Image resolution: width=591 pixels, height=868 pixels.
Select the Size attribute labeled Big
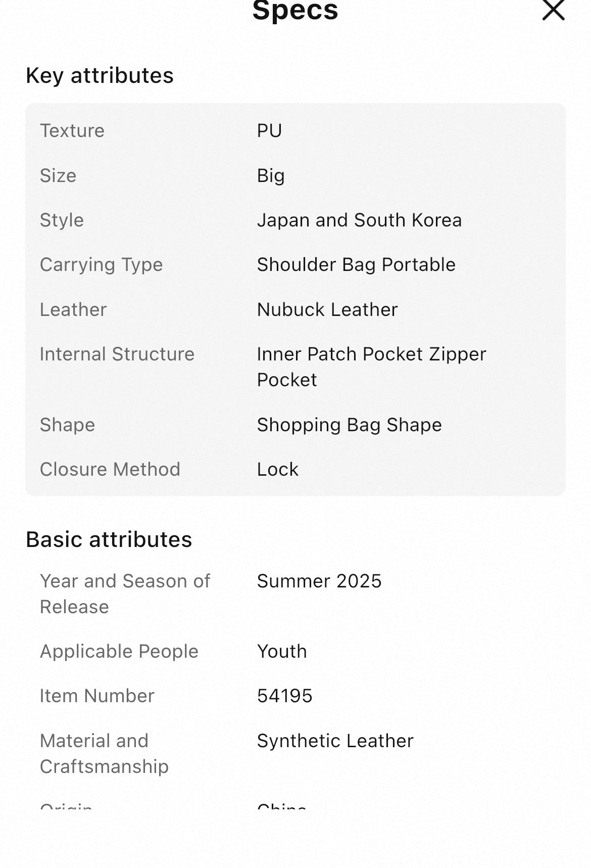coord(271,175)
